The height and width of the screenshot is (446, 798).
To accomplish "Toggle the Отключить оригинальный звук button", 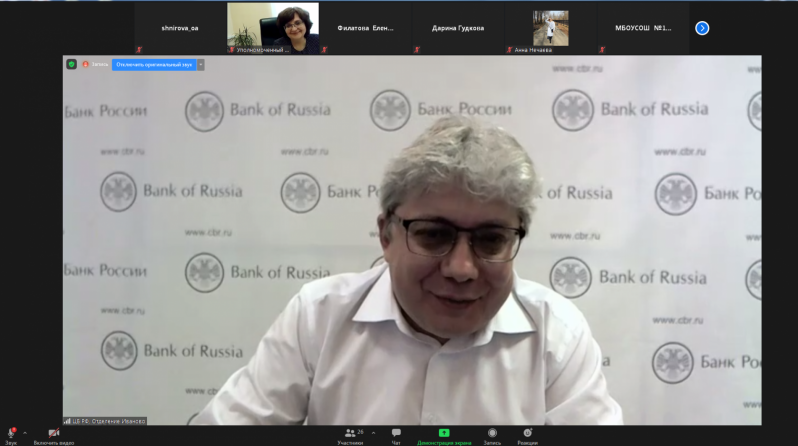I will tap(153, 64).
